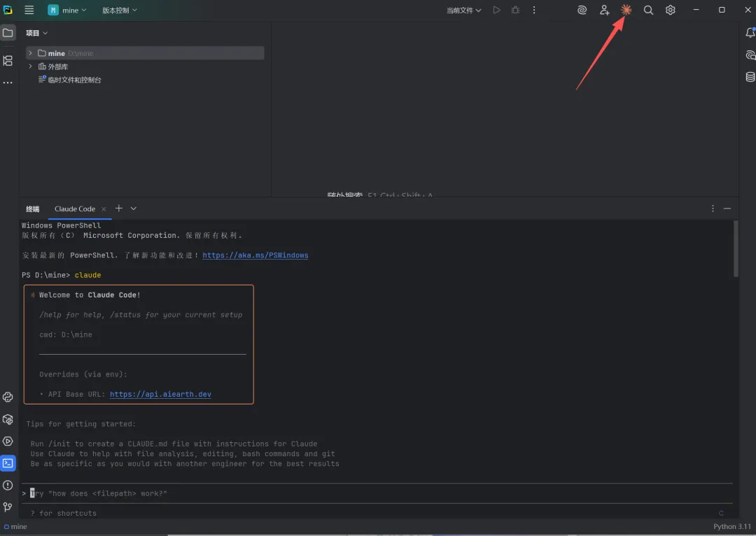
Task: Open the api.aiearth.dev link
Action: 160,394
